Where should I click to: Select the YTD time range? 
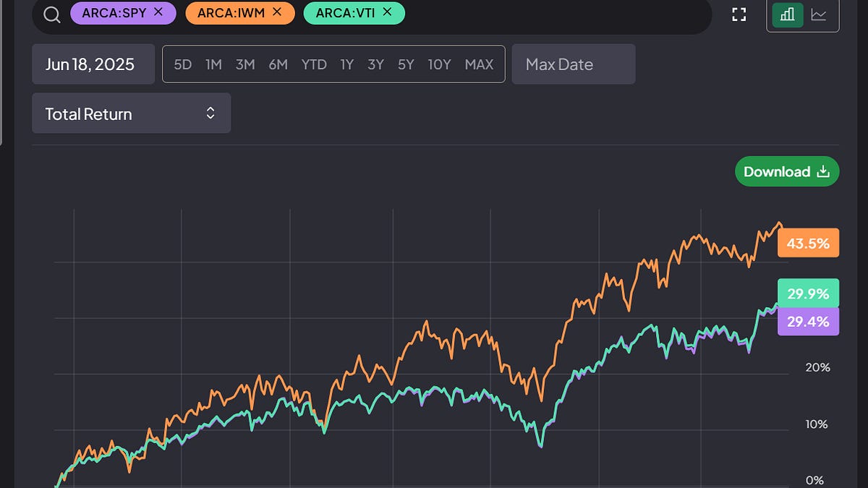(314, 64)
